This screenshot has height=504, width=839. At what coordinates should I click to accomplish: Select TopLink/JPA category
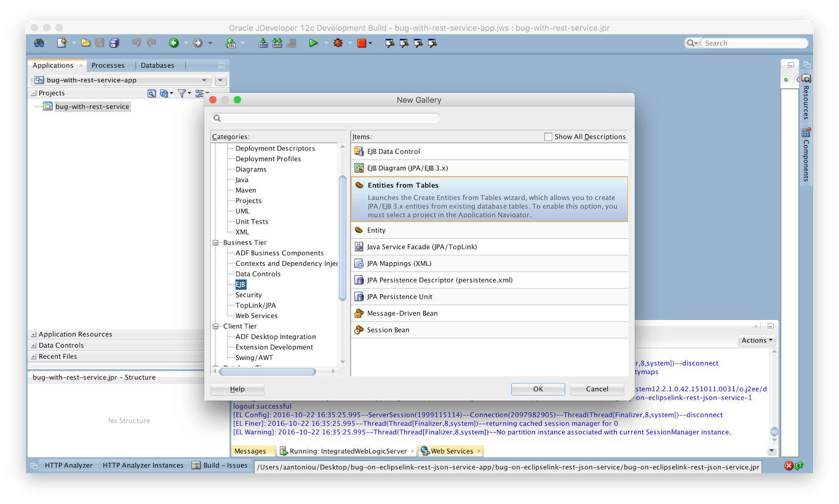[255, 305]
